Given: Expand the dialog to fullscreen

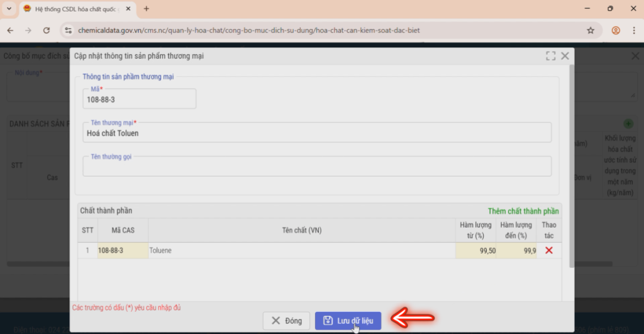Looking at the screenshot, I should pos(550,56).
